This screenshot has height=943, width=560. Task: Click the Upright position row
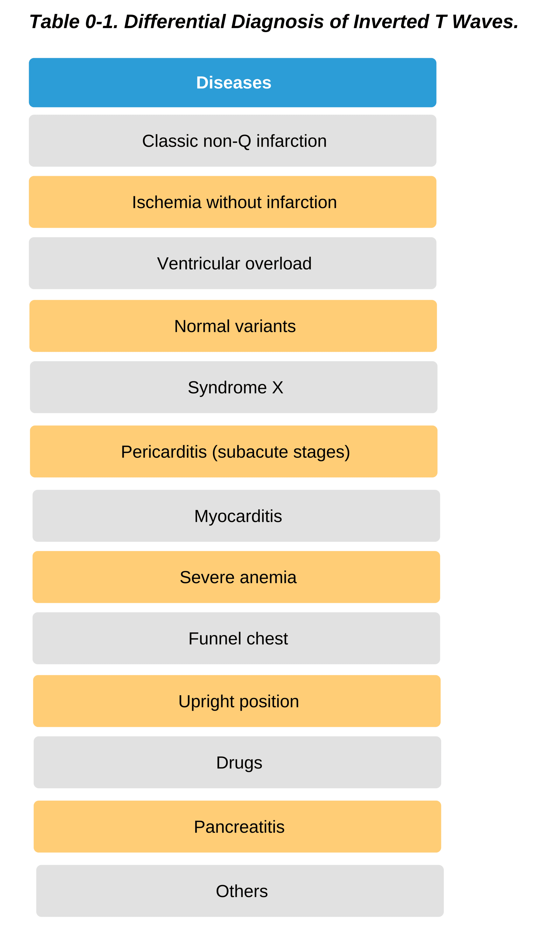click(237, 701)
